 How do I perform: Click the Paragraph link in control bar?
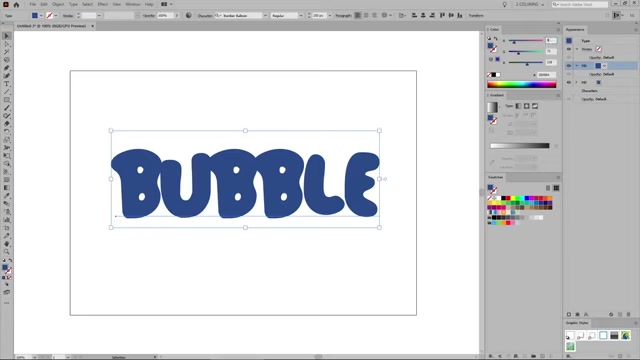[x=343, y=16]
